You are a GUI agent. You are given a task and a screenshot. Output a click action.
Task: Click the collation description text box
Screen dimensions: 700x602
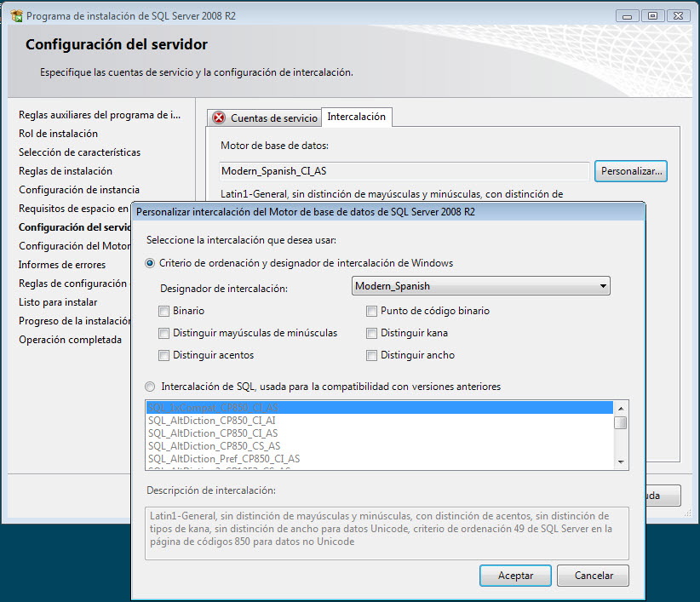pyautogui.click(x=387, y=533)
